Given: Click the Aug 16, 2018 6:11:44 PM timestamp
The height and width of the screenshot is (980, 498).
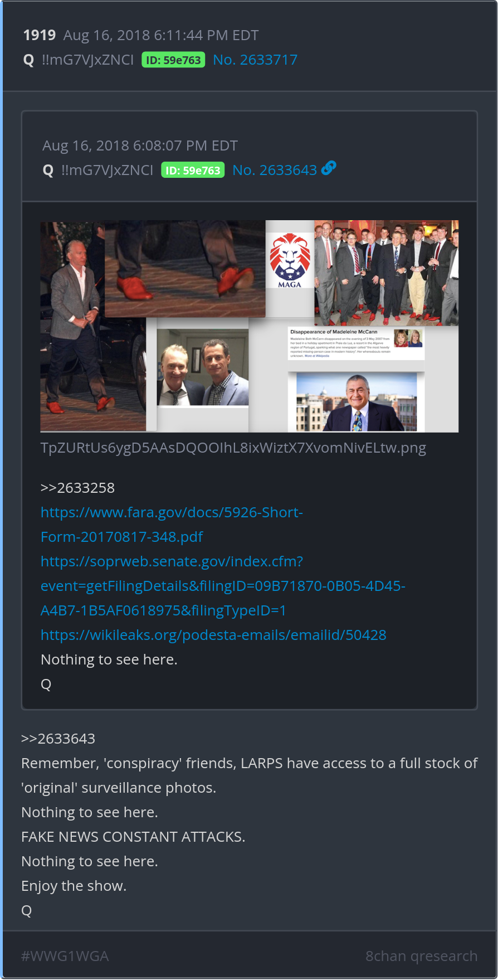Looking at the screenshot, I should click(x=161, y=35).
